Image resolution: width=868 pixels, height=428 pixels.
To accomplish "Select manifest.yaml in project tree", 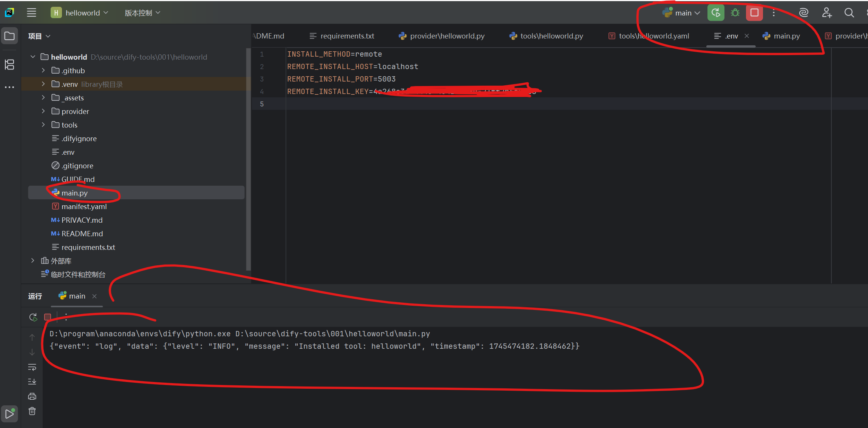I will pyautogui.click(x=84, y=206).
